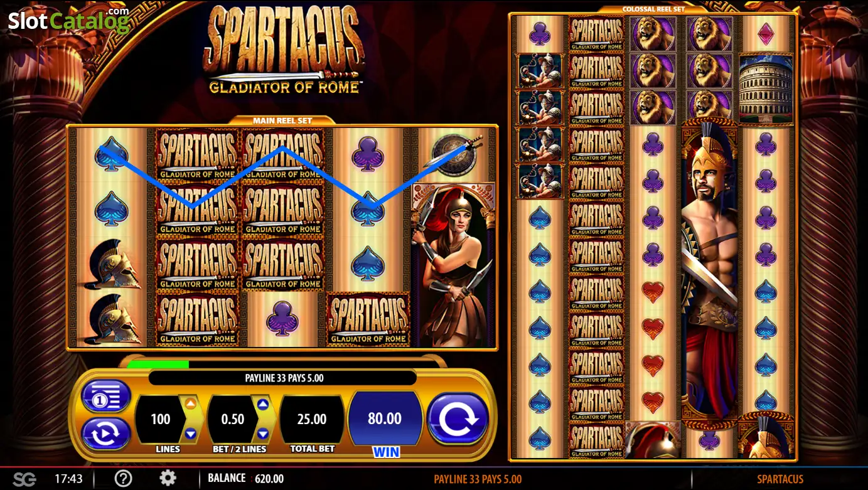The height and width of the screenshot is (490, 868).
Task: Decrease the number of lines
Action: click(x=191, y=434)
